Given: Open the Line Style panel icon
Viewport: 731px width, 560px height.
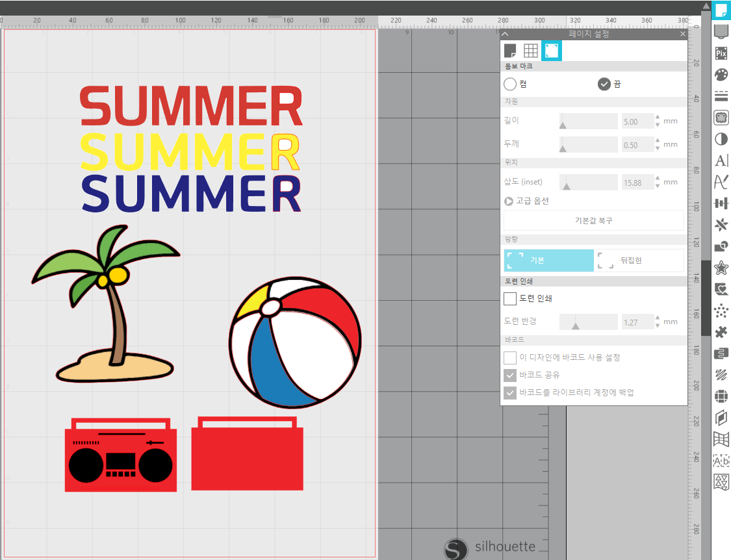Looking at the screenshot, I should 721,96.
